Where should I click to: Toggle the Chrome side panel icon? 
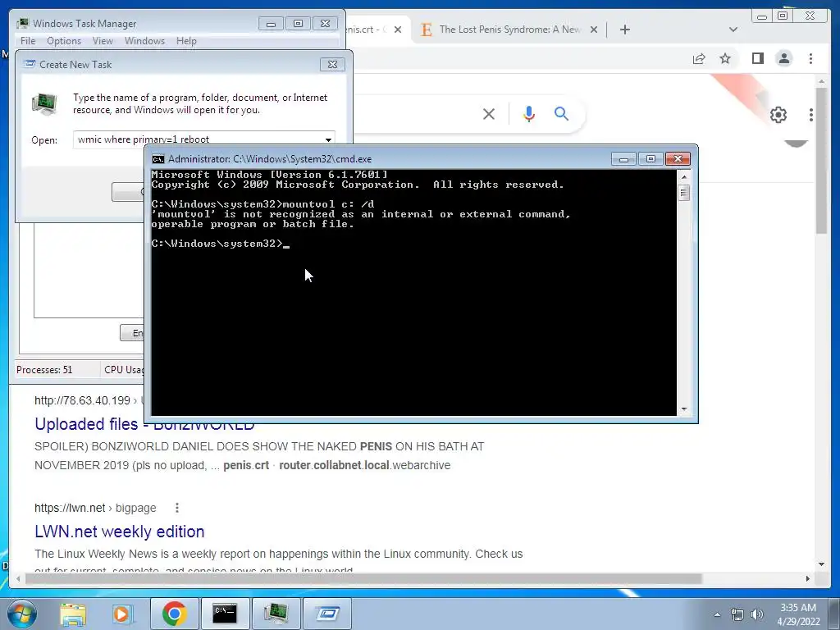click(x=757, y=58)
